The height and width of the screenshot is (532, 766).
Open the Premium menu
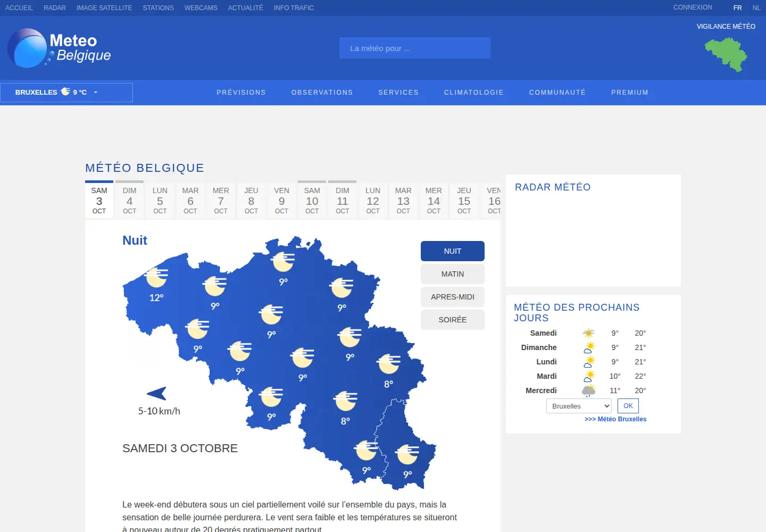click(630, 93)
